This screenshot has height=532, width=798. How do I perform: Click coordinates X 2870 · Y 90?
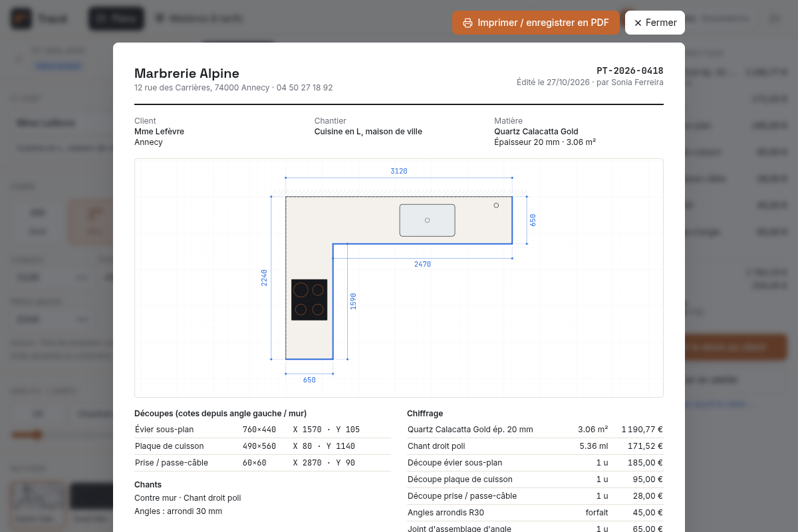[x=324, y=463]
